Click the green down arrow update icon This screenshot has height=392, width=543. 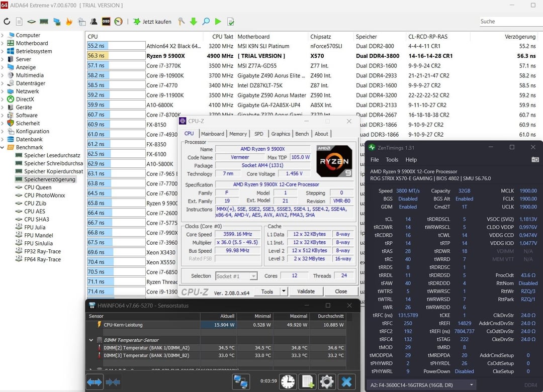pos(194,22)
